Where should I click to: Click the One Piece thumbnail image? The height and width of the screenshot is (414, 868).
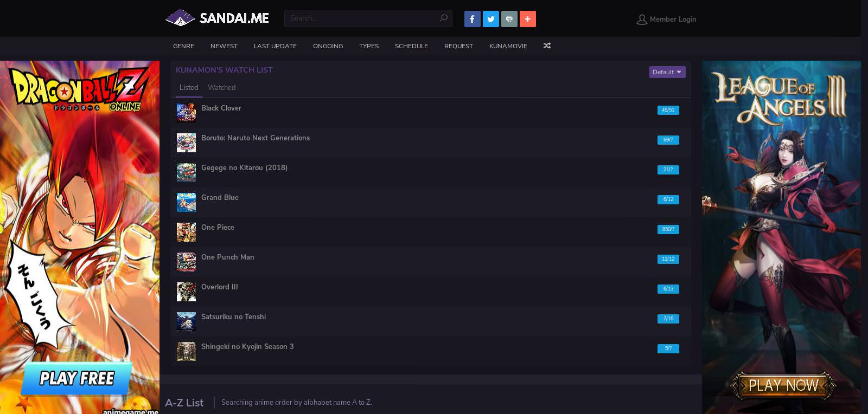click(x=186, y=232)
